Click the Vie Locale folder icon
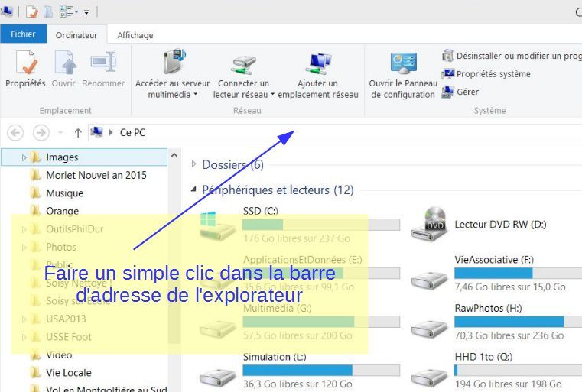The image size is (582, 392). (36, 372)
